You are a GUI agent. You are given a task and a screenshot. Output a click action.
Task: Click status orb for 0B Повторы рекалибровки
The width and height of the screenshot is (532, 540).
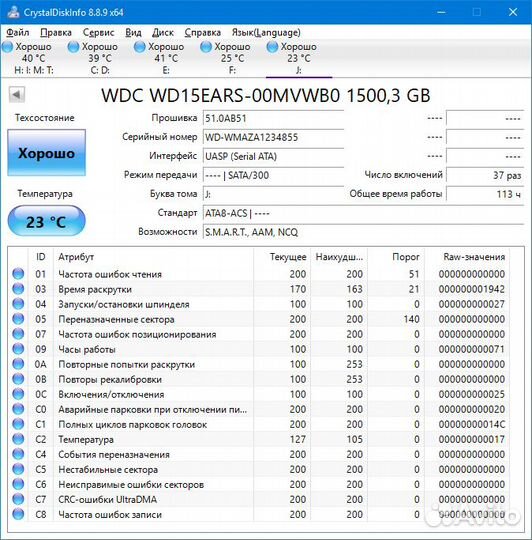coord(18,379)
